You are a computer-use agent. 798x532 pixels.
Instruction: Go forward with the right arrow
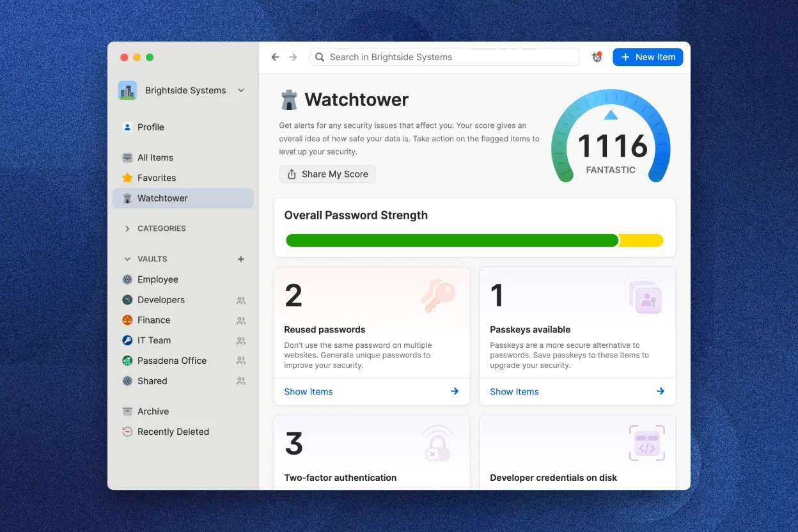pos(293,57)
